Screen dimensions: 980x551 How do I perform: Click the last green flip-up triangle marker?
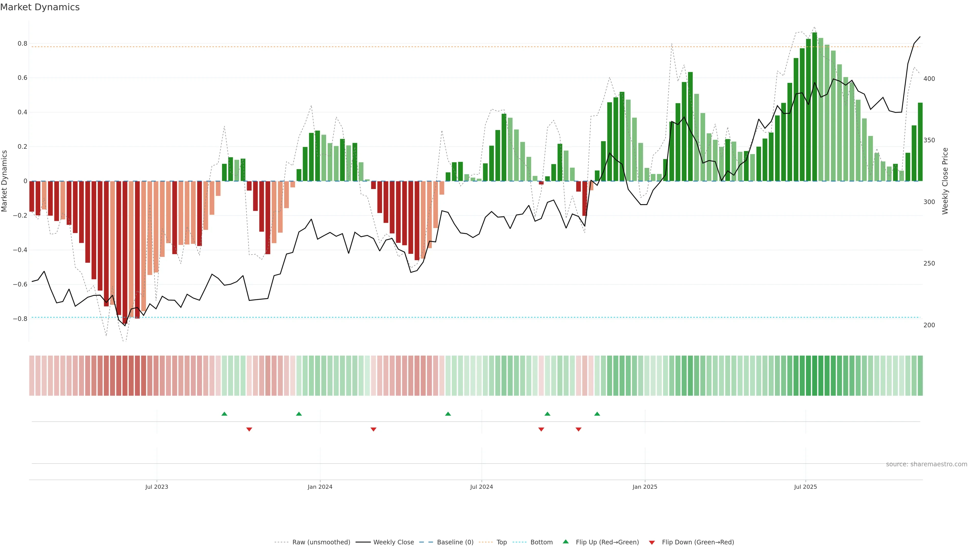pos(597,414)
